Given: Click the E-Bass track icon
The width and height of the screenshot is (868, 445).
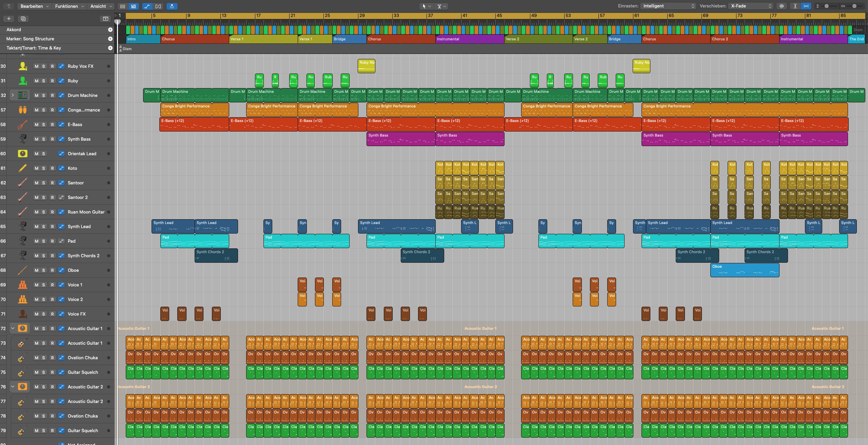Looking at the screenshot, I should click(23, 125).
